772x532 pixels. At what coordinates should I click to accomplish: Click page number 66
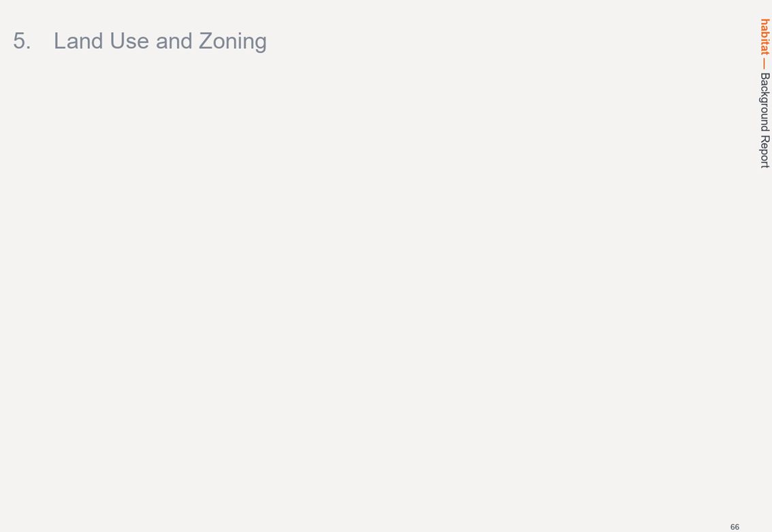[x=735, y=527]
